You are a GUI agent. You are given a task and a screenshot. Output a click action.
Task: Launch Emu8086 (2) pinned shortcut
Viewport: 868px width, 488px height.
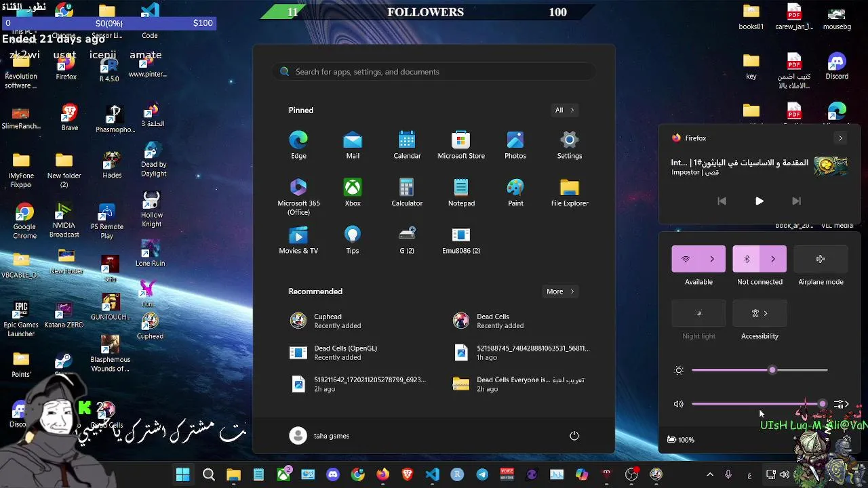(x=461, y=240)
